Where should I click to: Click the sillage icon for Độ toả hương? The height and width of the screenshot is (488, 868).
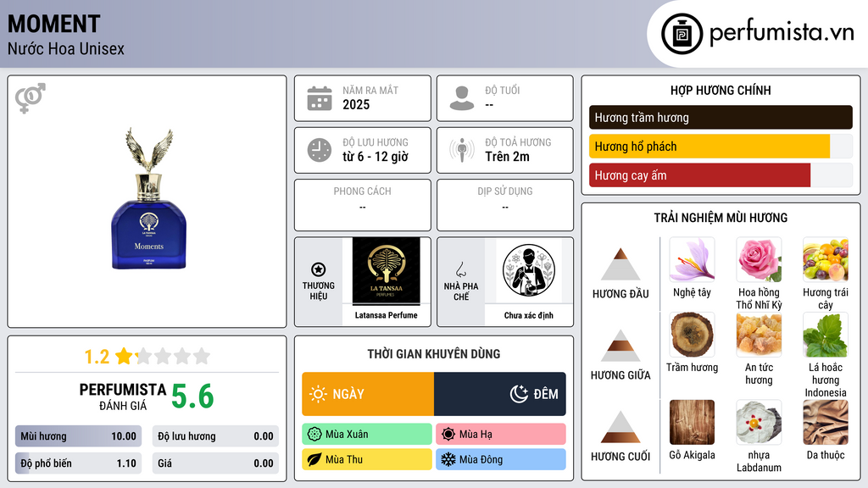point(462,150)
